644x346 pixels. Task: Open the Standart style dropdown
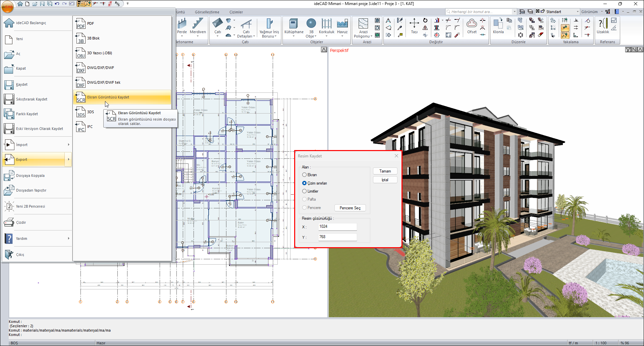pyautogui.click(x=578, y=12)
